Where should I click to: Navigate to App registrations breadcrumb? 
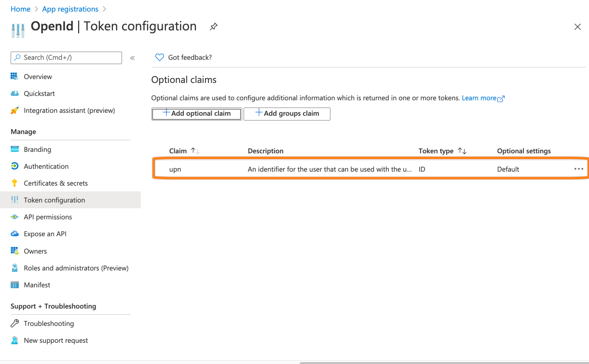pos(70,9)
